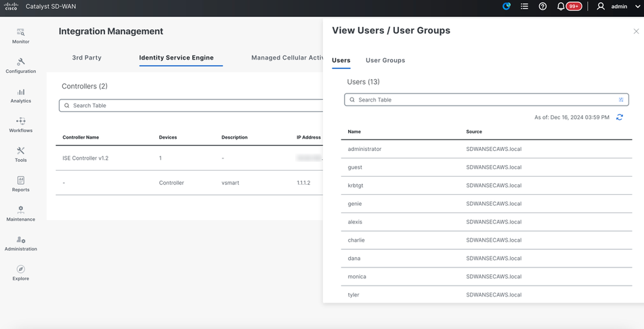
Task: Select the alexis user row
Action: pos(486,222)
